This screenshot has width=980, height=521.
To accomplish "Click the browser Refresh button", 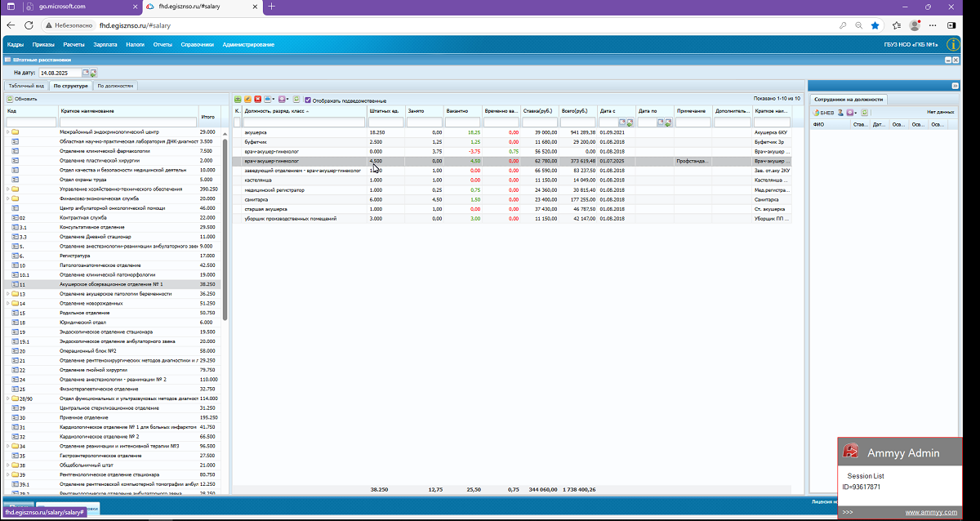I will point(29,25).
